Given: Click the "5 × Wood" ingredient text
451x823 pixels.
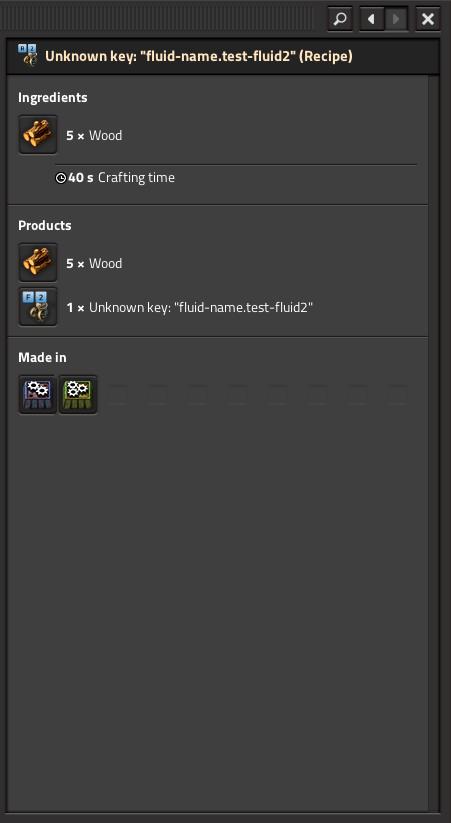Looking at the screenshot, I should 94,135.
